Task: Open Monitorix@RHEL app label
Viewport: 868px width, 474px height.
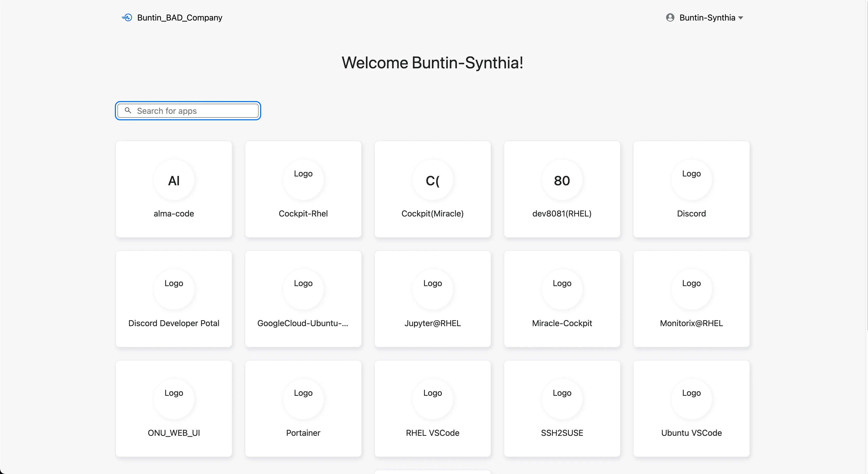Action: coord(692,323)
